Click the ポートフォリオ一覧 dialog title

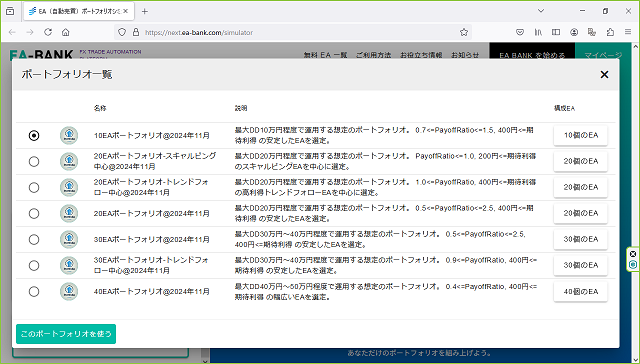coord(67,74)
